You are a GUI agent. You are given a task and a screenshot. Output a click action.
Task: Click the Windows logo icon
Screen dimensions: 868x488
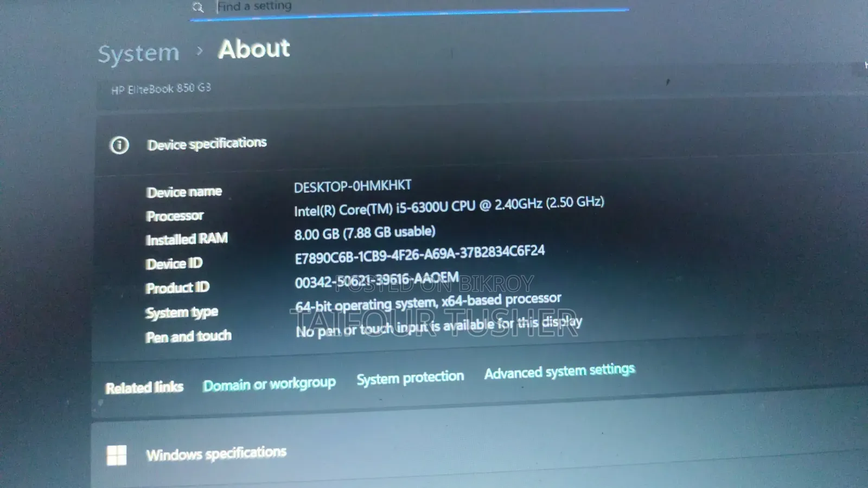click(x=117, y=455)
